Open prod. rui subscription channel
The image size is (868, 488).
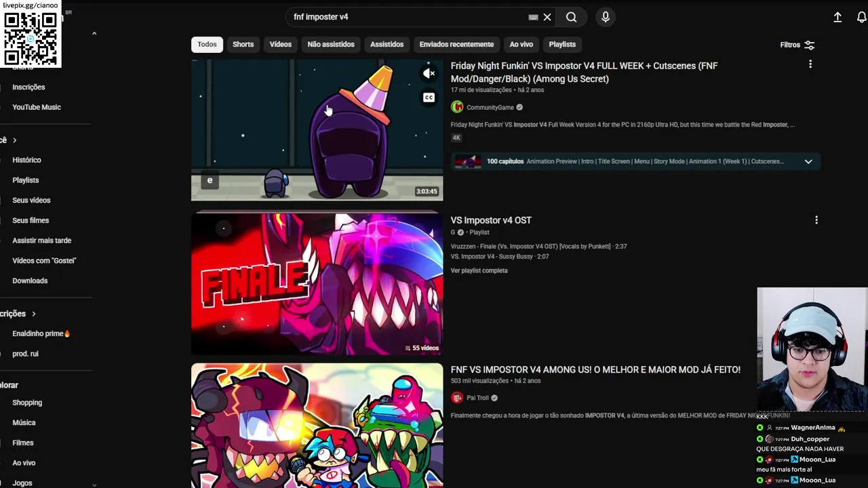pos(25,354)
